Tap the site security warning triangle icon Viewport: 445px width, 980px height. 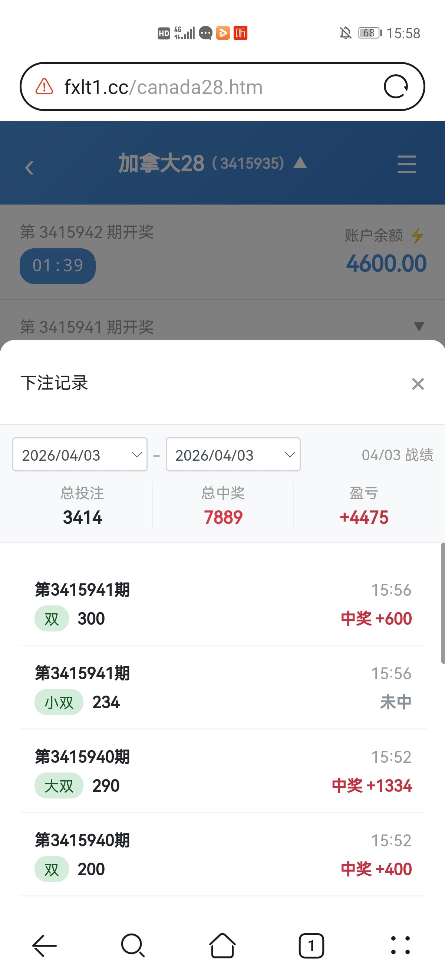44,86
